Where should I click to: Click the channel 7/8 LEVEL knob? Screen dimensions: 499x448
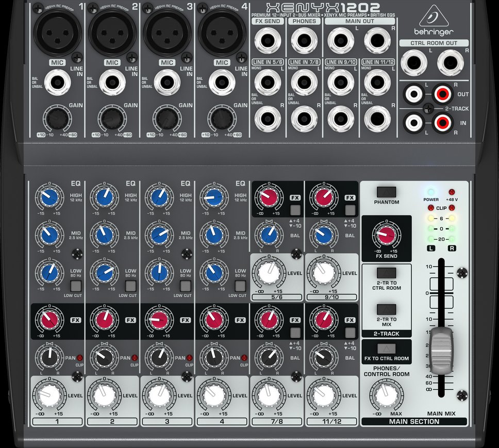tap(269, 396)
